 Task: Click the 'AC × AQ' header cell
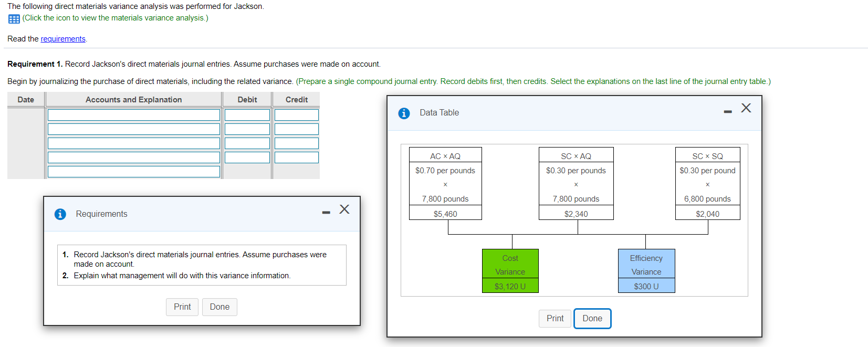(445, 155)
